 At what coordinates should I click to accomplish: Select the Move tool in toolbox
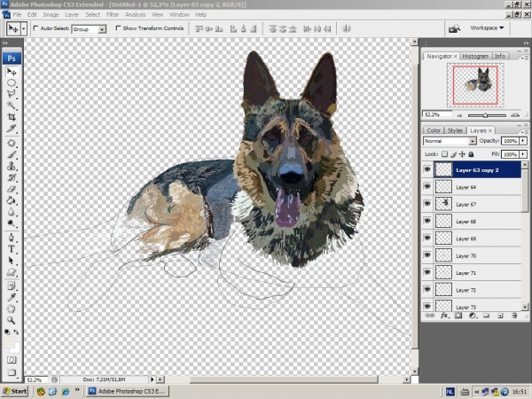tap(12, 72)
